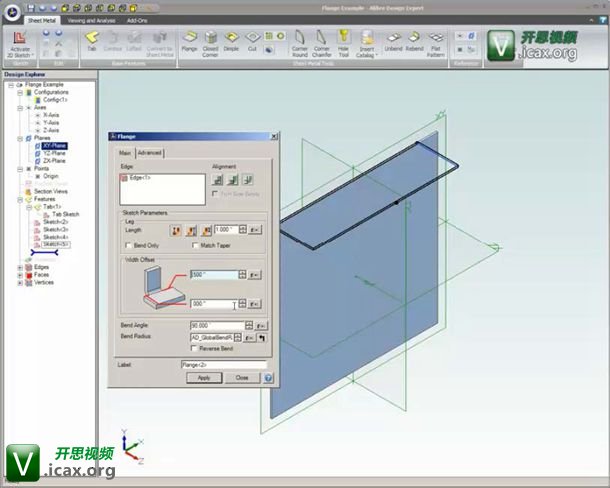Click the reset Bend Radius arrow icon
The height and width of the screenshot is (488, 610).
(263, 338)
